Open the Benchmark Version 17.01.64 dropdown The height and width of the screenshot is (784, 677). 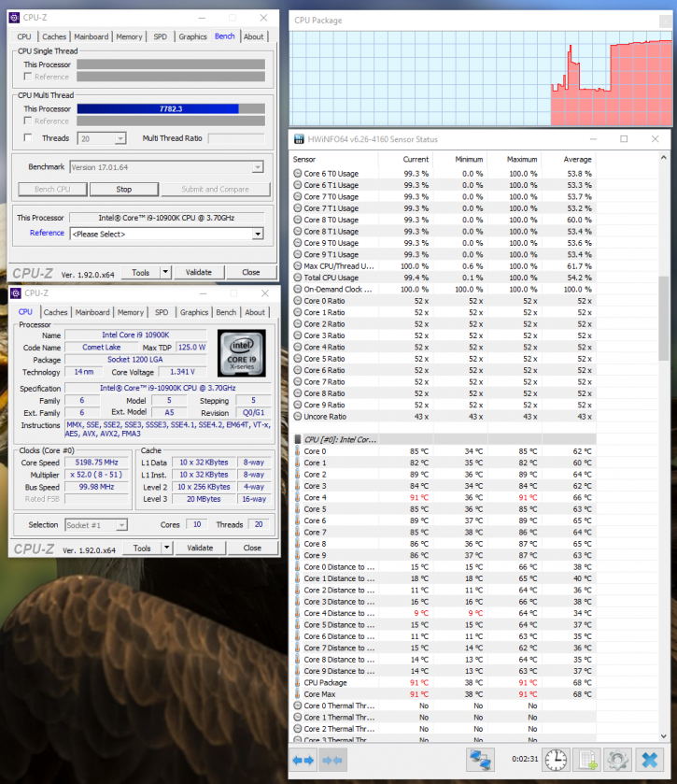258,167
